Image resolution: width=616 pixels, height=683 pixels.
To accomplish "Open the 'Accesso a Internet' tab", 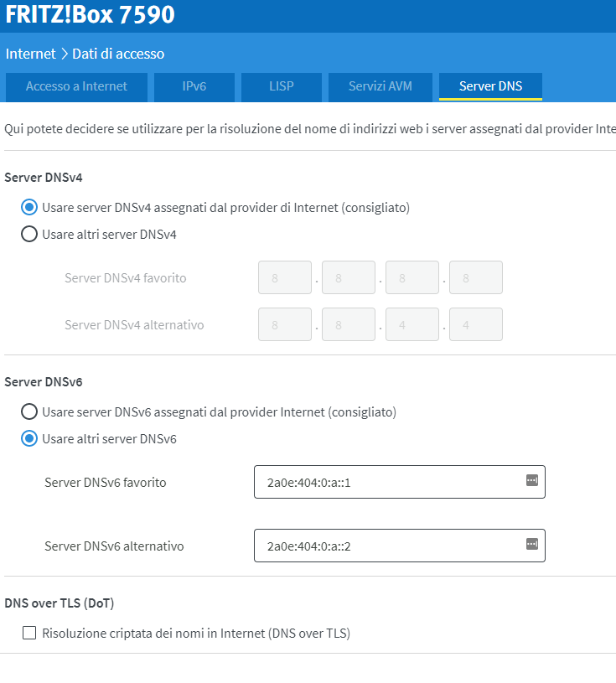I will tap(76, 86).
